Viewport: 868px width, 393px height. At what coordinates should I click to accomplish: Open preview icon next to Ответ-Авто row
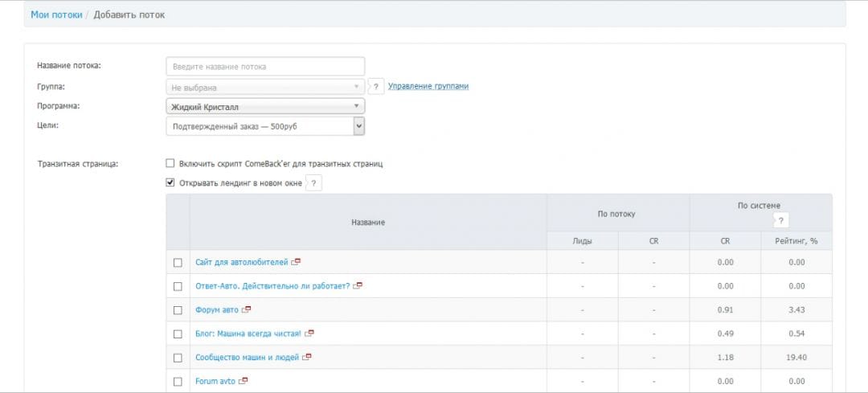pyautogui.click(x=358, y=285)
